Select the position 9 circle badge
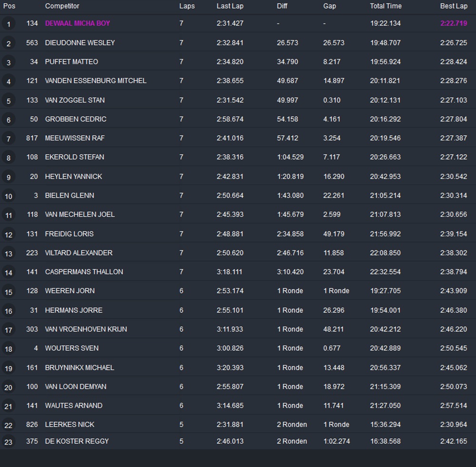This screenshot has height=467, width=476. click(8, 177)
